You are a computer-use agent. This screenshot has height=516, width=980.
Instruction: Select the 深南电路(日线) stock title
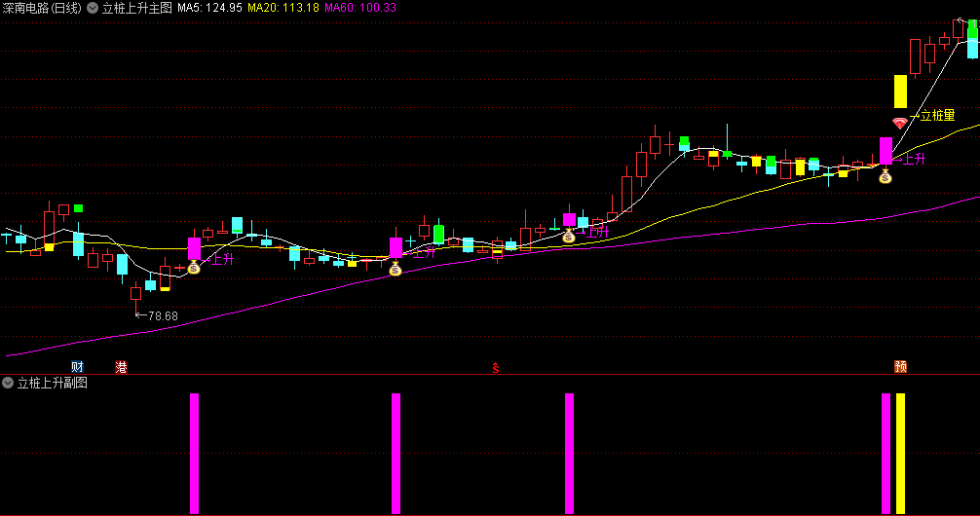coord(42,8)
